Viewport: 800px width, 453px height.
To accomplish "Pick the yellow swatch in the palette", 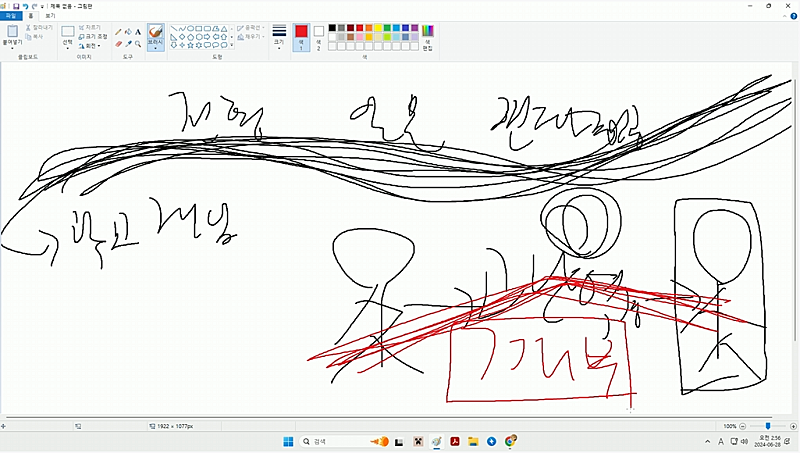I will 376,27.
